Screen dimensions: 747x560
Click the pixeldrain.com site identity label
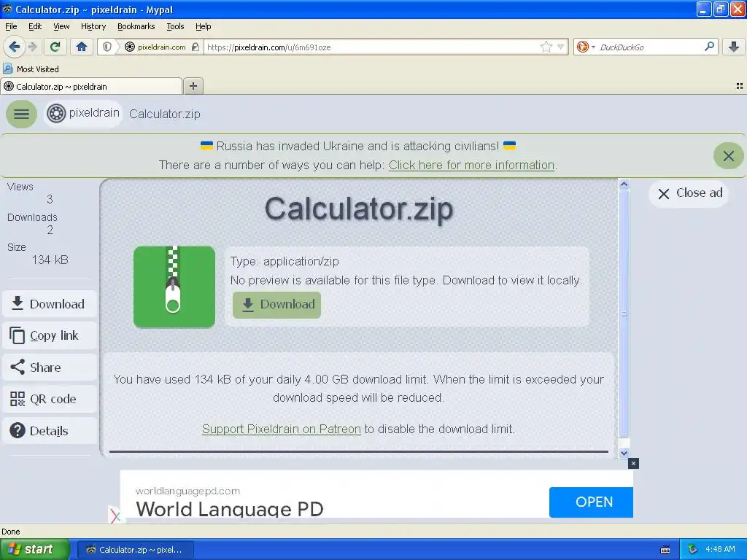tap(161, 47)
